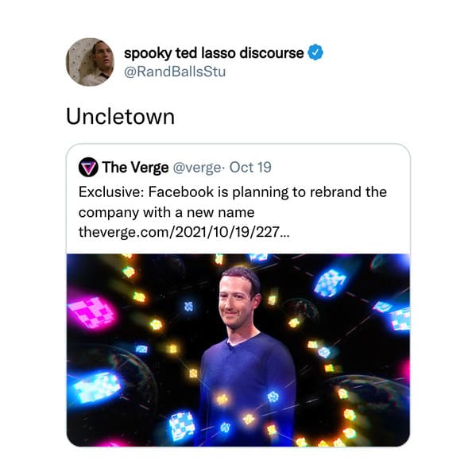
Task: Click the large blue cube in top-right of image
Action: (x=330, y=282)
